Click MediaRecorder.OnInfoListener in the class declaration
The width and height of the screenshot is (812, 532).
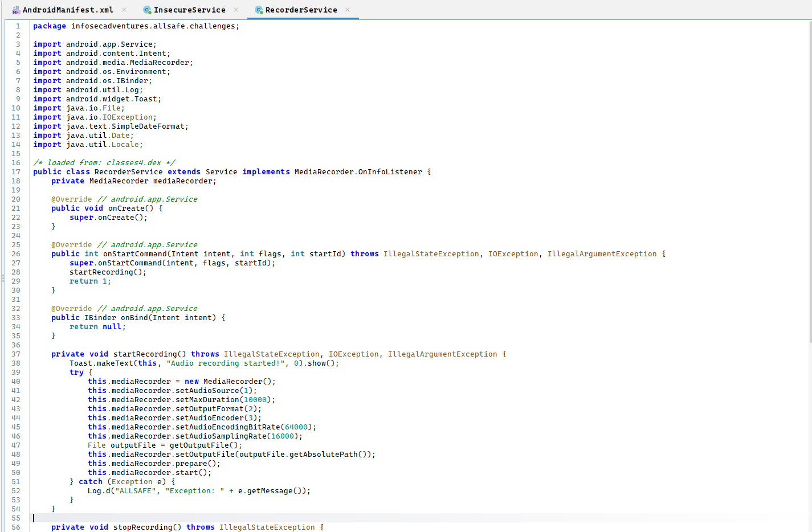[358, 172]
